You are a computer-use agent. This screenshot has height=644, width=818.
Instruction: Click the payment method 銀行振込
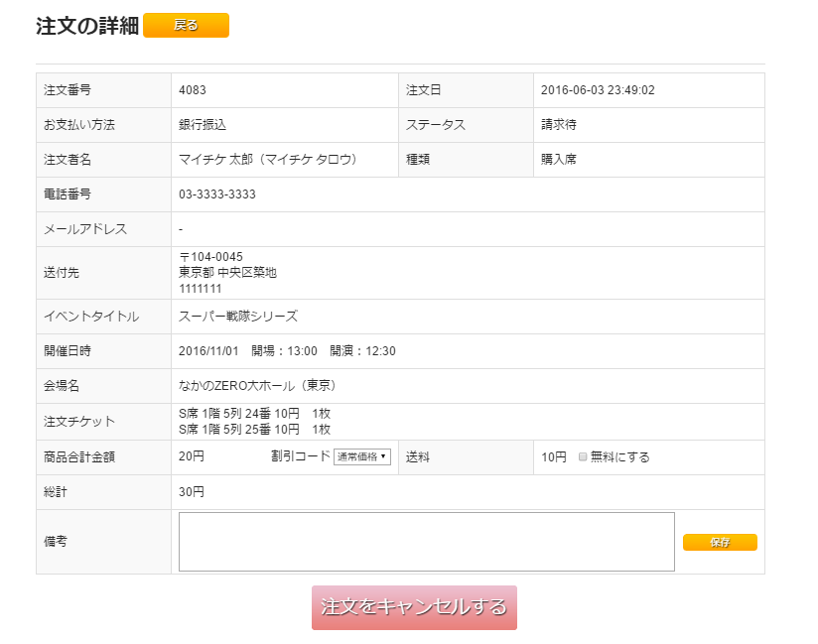coord(203,125)
